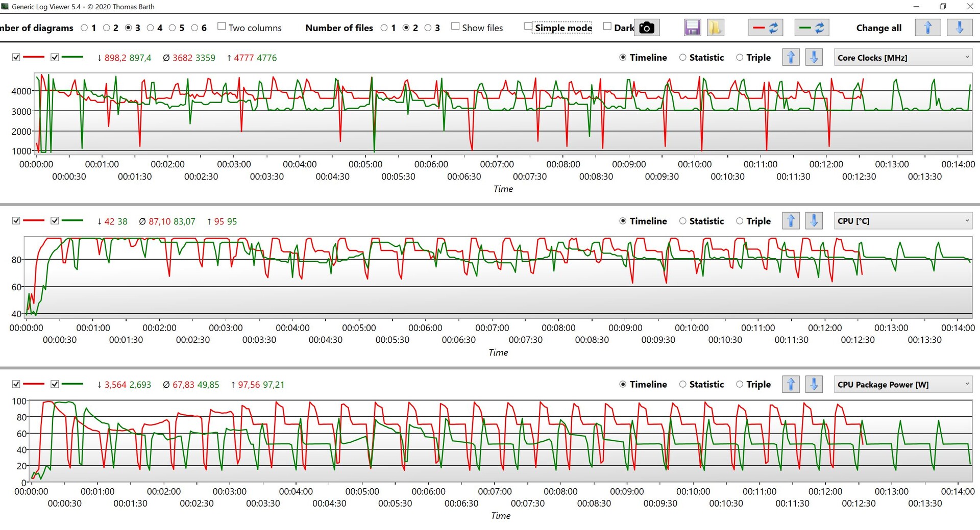Screen dimensions: 980x530
Task: Click Change all down arrow icon
Action: pos(959,28)
